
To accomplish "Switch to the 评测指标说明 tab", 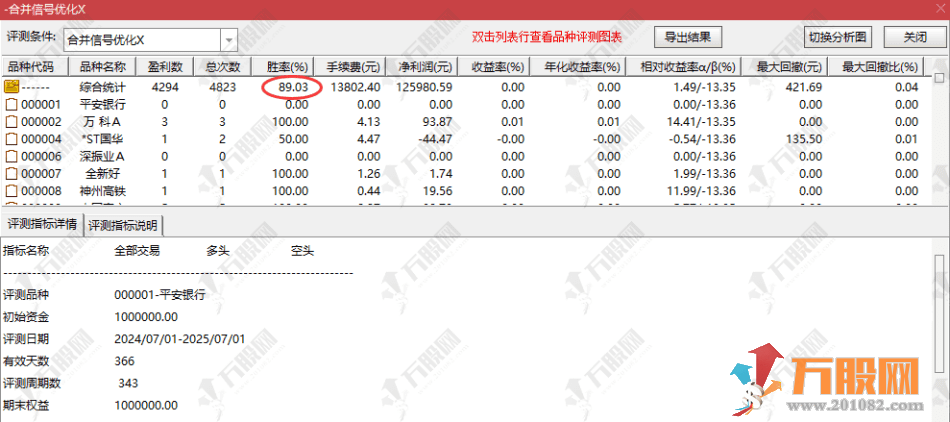I will [123, 225].
